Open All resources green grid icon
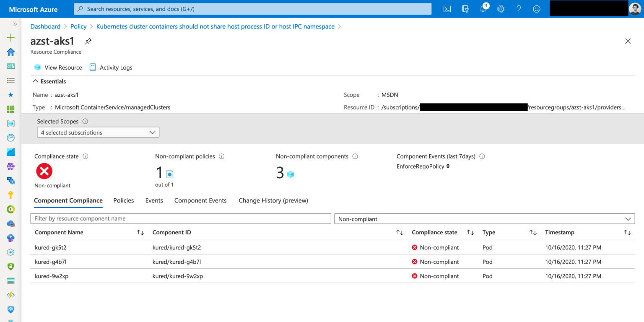This screenshot has height=322, width=644. coord(11,109)
